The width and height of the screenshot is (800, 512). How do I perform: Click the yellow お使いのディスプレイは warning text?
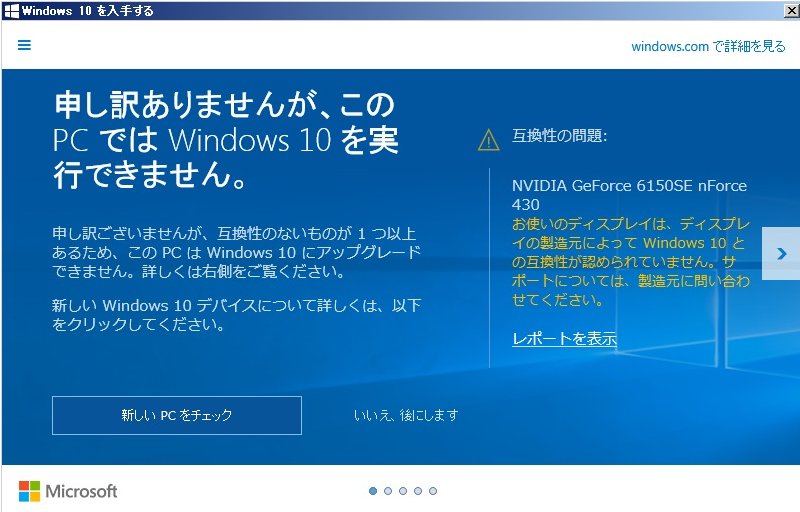631,262
